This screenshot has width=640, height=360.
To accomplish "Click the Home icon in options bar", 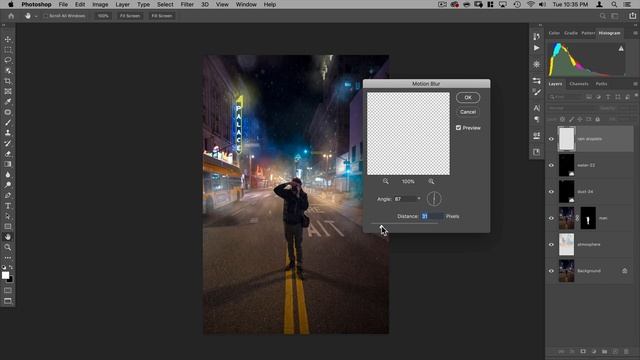I will pyautogui.click(x=11, y=16).
